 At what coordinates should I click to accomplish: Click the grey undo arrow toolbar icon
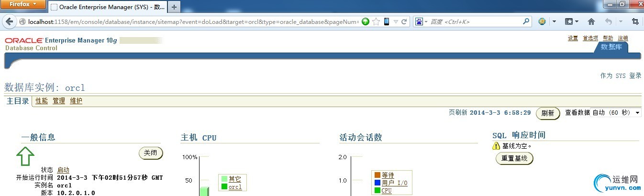coord(608,22)
